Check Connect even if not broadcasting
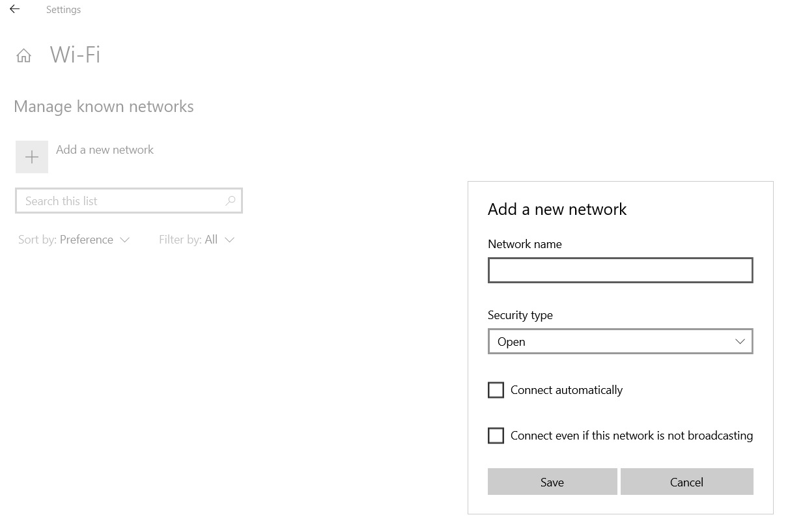Image resolution: width=790 pixels, height=532 pixels. 496,436
